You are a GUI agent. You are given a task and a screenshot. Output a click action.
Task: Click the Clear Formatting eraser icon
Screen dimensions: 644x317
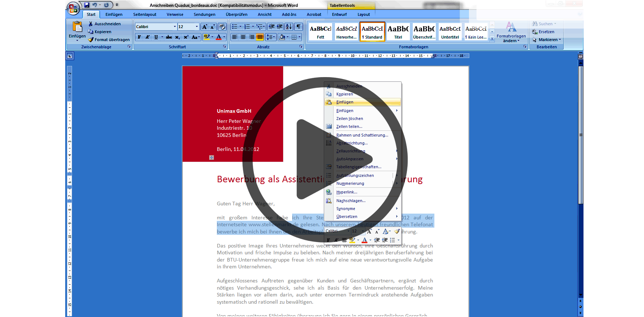(x=222, y=27)
